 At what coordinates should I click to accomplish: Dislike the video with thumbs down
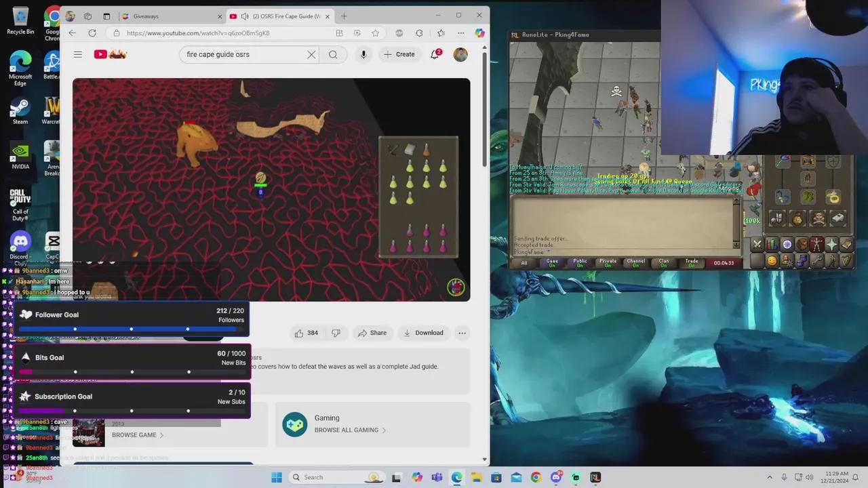click(x=336, y=333)
